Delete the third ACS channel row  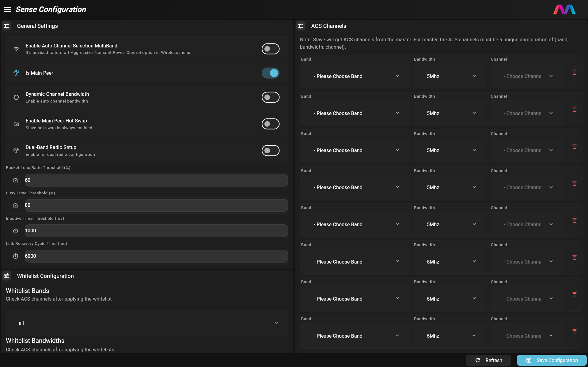point(575,146)
